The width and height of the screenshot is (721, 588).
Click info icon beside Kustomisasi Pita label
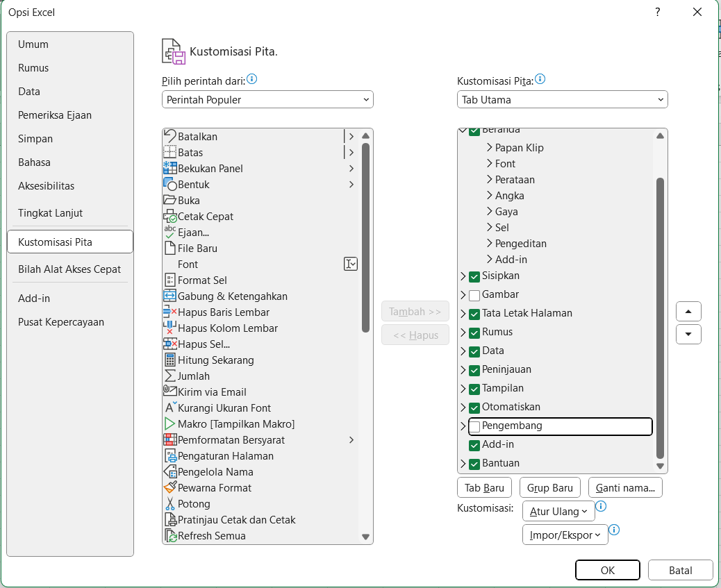(540, 79)
